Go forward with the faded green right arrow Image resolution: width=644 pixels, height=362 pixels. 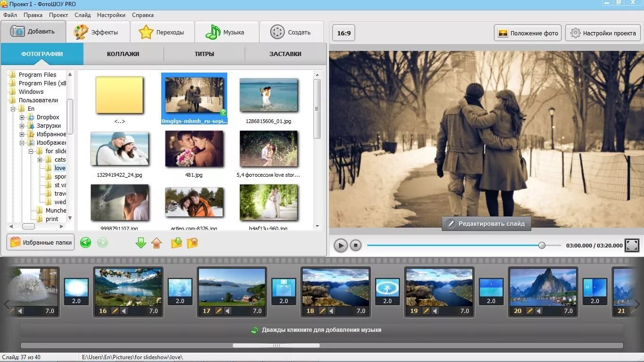pyautogui.click(x=102, y=242)
